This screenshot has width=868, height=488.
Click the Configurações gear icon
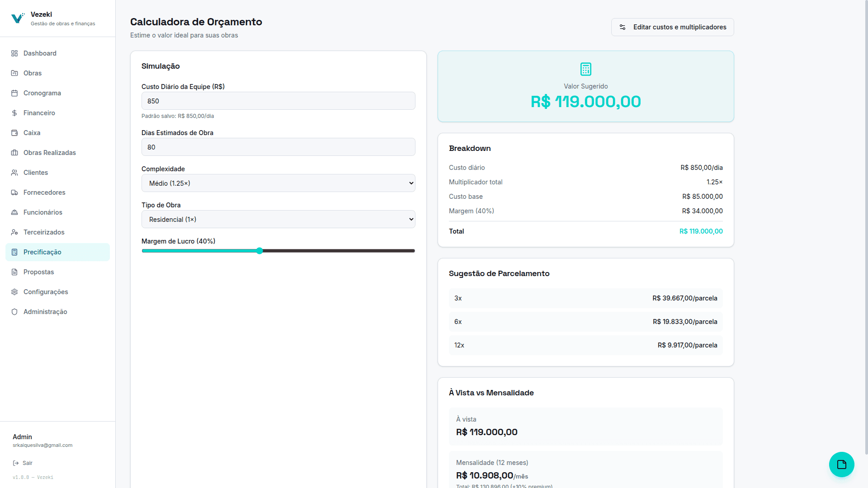coord(14,292)
